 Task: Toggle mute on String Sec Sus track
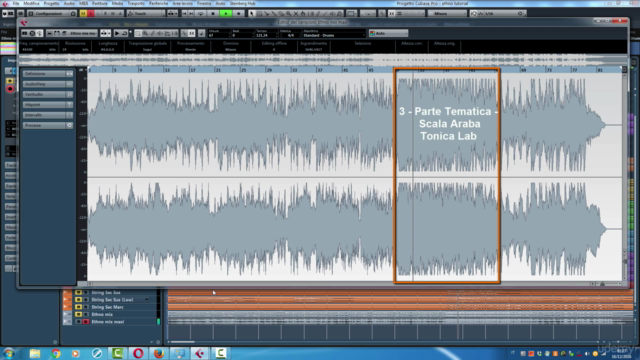click(x=78, y=293)
